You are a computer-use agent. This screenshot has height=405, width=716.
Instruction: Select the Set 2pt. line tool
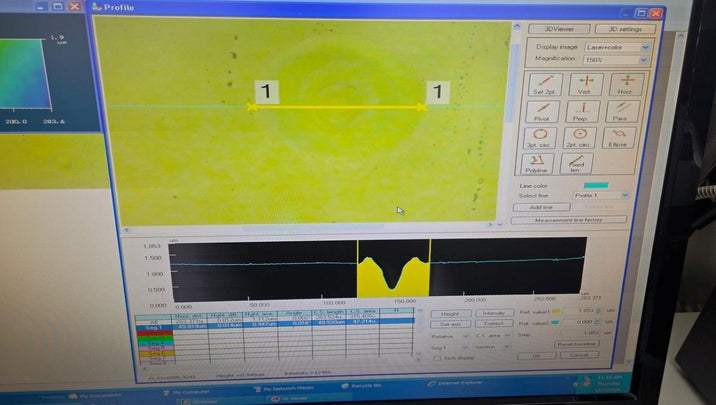pyautogui.click(x=545, y=84)
